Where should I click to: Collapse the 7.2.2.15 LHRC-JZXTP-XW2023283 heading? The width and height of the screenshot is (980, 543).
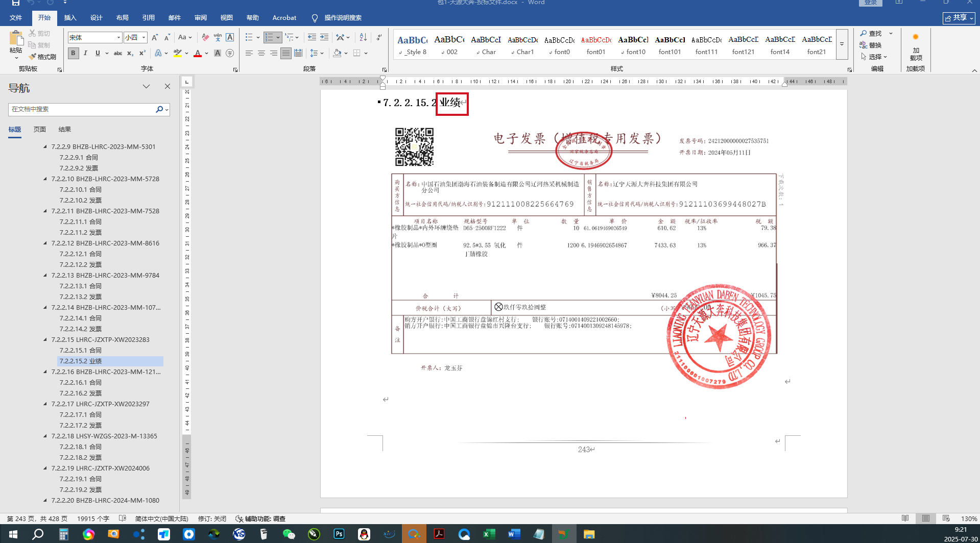(x=45, y=339)
